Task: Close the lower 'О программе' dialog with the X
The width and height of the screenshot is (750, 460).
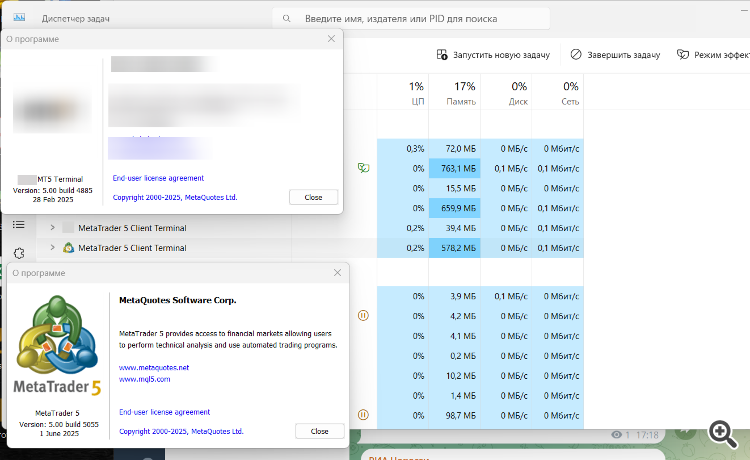Action: pos(337,273)
